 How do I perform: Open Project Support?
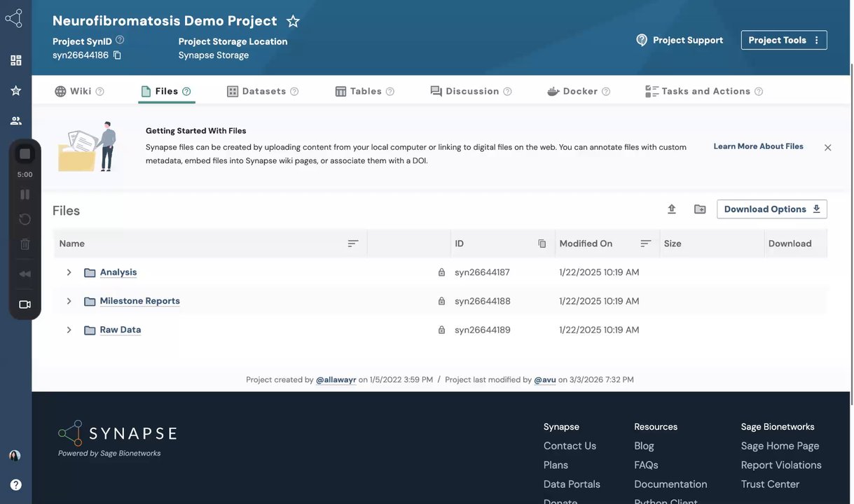(679, 40)
